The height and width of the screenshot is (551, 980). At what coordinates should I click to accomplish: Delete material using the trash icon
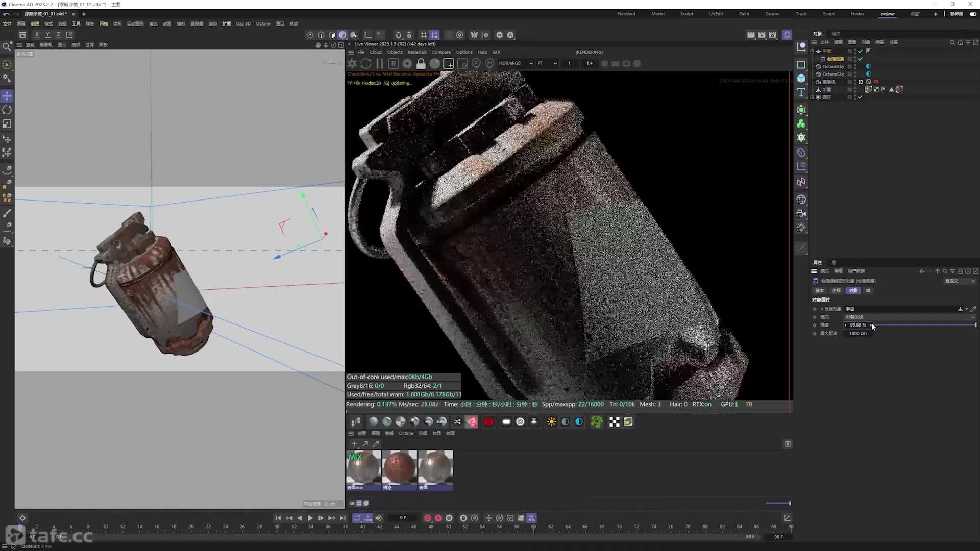[x=788, y=444]
